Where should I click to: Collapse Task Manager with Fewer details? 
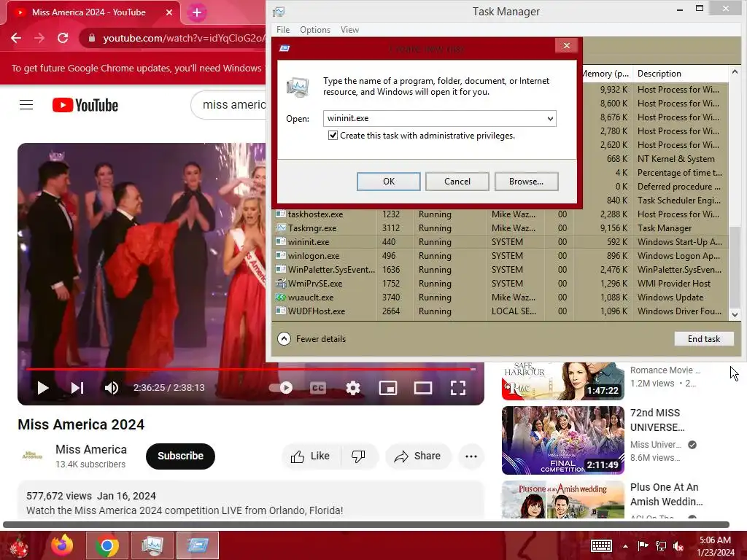point(312,339)
